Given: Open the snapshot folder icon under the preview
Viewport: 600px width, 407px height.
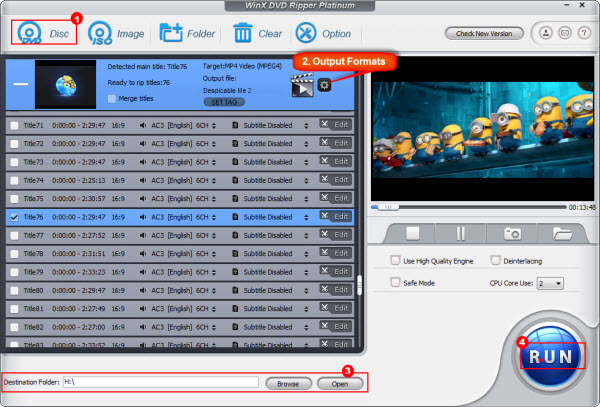Looking at the screenshot, I should tap(562, 233).
